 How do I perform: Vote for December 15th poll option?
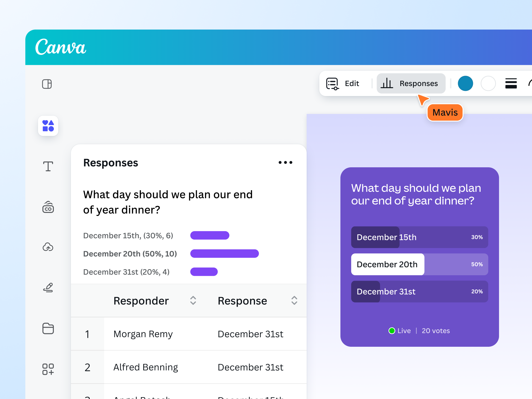pos(419,237)
